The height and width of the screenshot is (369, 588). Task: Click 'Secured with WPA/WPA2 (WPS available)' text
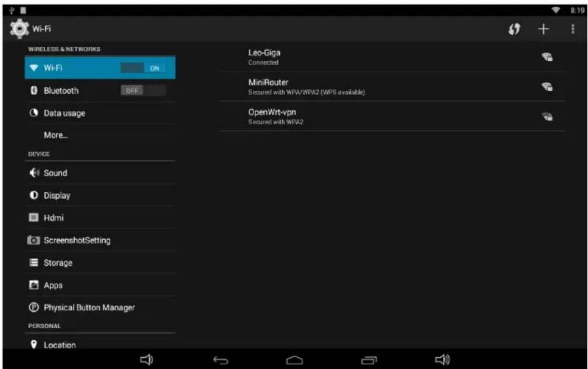click(306, 93)
